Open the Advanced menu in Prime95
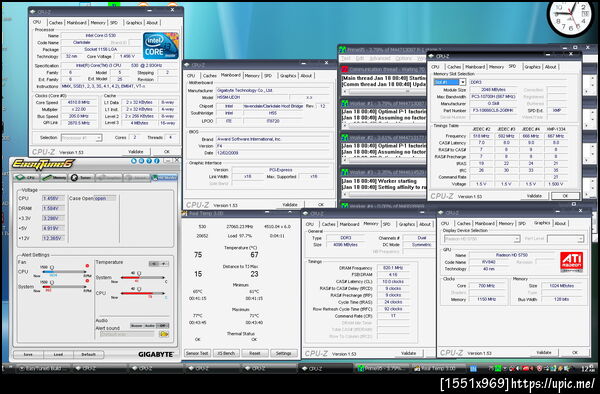600x394 pixels. point(380,59)
